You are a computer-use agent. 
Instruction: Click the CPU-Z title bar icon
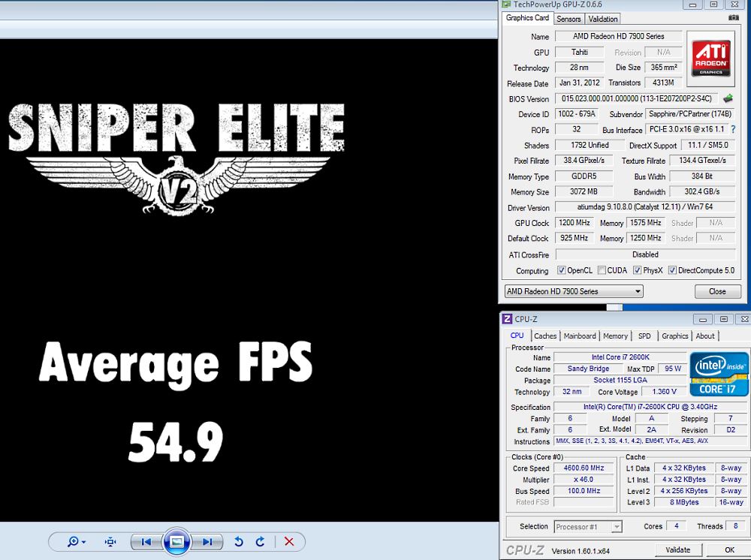click(507, 319)
